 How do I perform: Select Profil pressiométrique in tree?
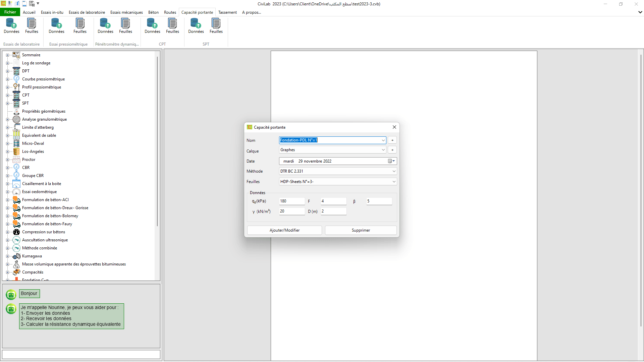(42, 87)
